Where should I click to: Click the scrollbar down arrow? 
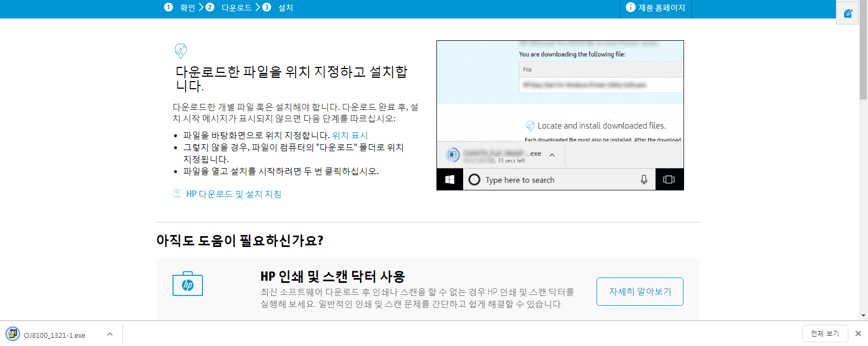(x=863, y=316)
